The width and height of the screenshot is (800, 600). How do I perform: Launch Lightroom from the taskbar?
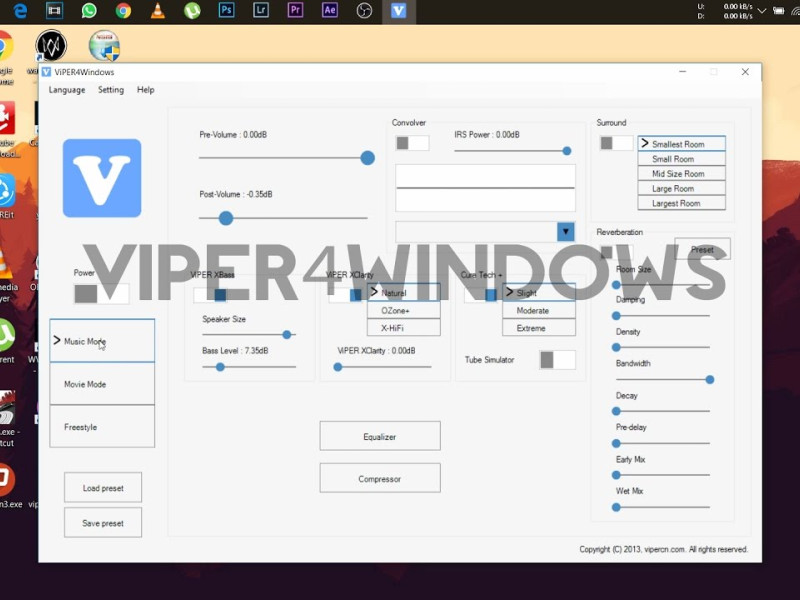(261, 10)
